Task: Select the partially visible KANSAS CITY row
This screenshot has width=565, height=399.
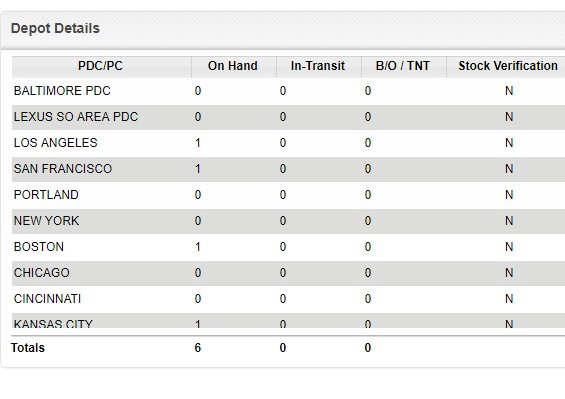Action: tap(288, 320)
